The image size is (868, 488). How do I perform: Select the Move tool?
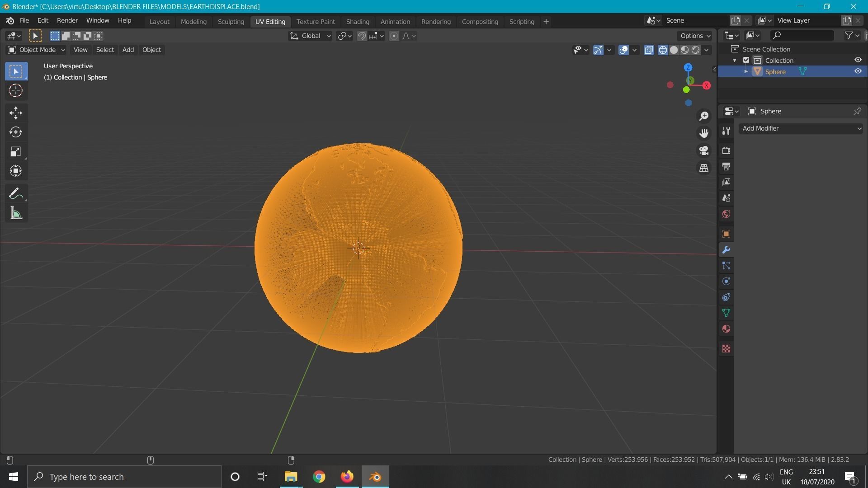tap(16, 113)
